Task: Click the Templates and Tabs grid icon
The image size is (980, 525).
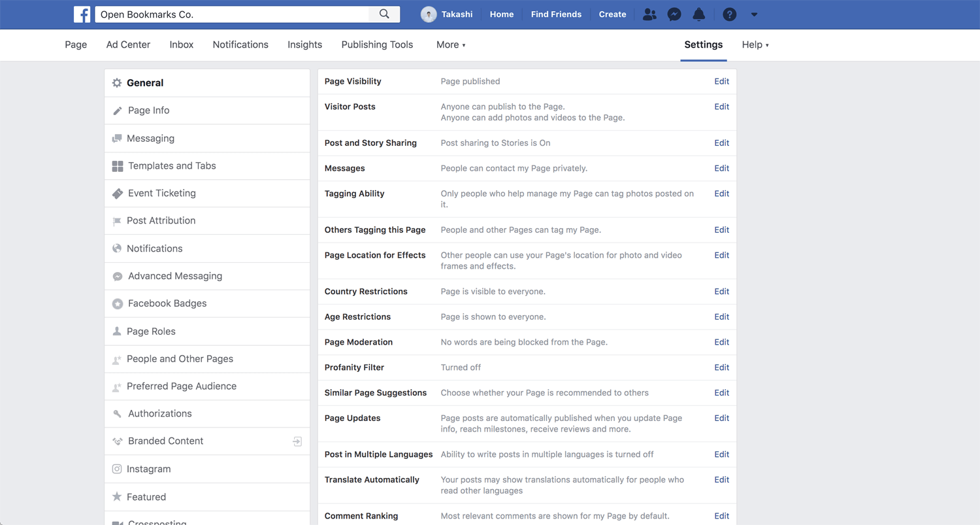Action: (x=118, y=166)
